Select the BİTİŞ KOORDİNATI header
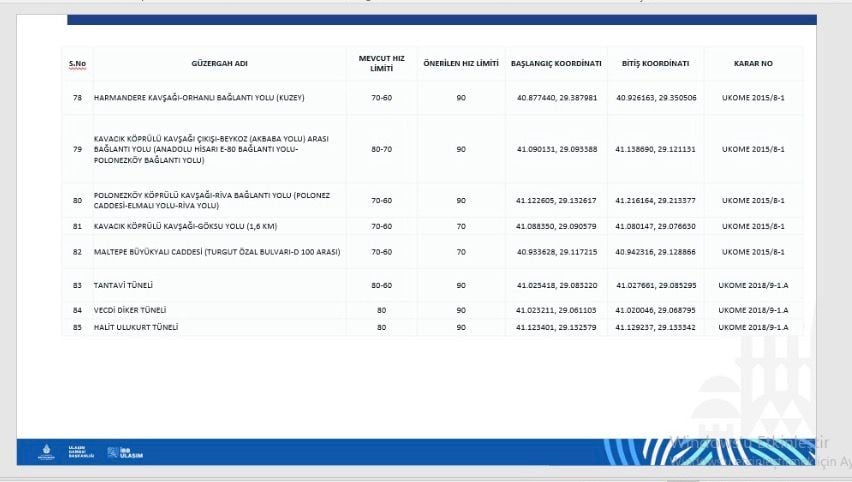The width and height of the screenshot is (852, 482). pyautogui.click(x=655, y=64)
